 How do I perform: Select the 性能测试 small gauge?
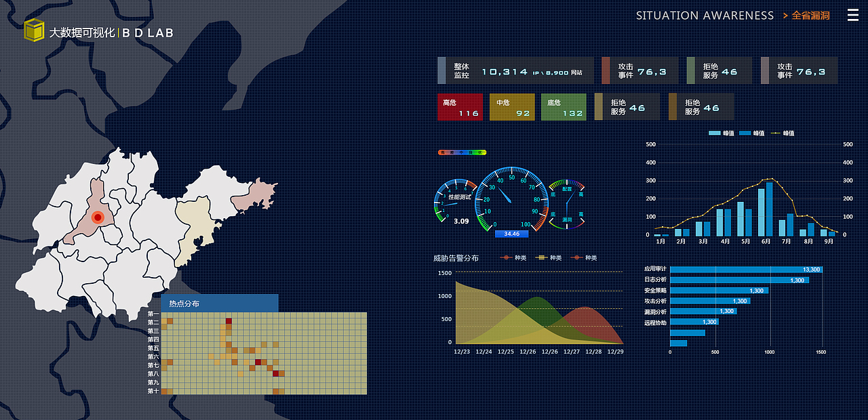click(x=454, y=201)
